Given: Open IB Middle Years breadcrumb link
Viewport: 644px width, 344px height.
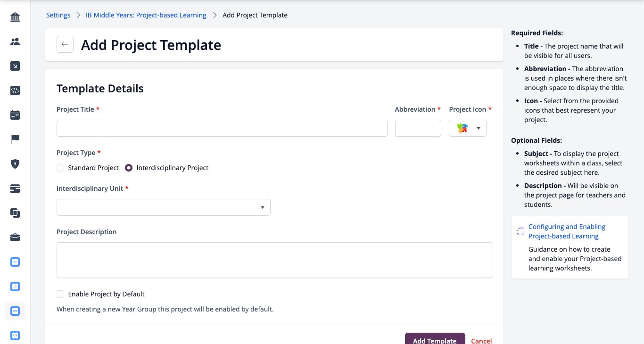Looking at the screenshot, I should pyautogui.click(x=146, y=15).
